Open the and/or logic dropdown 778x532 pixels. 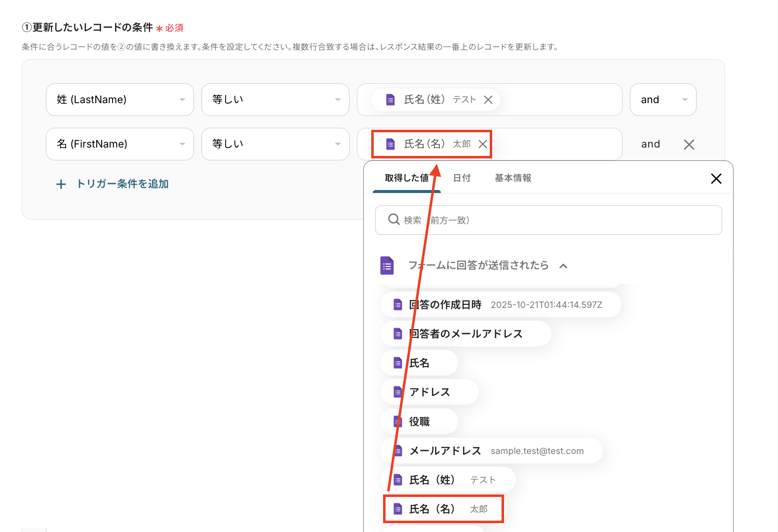662,100
